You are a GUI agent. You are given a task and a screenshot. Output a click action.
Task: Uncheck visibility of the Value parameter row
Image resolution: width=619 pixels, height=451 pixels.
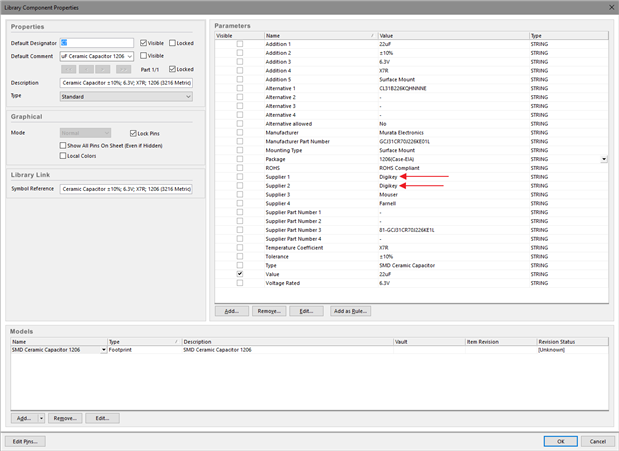coord(239,273)
